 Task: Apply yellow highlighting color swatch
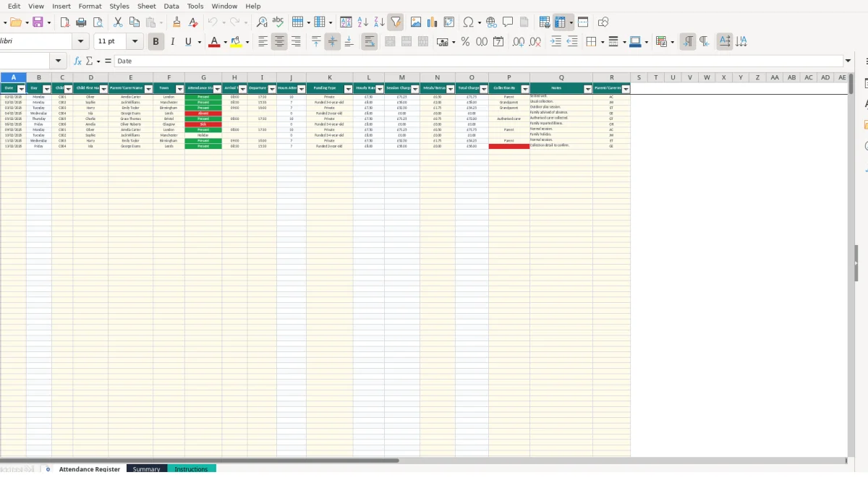(x=237, y=42)
